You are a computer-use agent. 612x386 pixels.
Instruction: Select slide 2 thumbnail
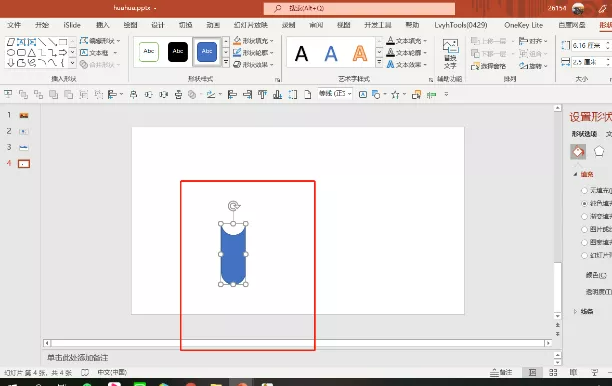(x=24, y=132)
